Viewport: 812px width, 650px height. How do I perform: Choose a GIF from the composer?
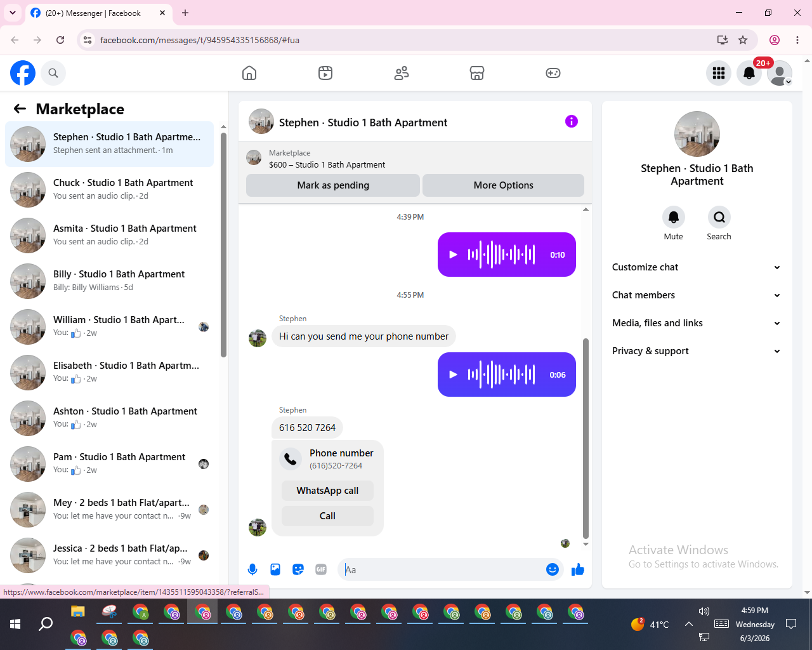tap(321, 569)
